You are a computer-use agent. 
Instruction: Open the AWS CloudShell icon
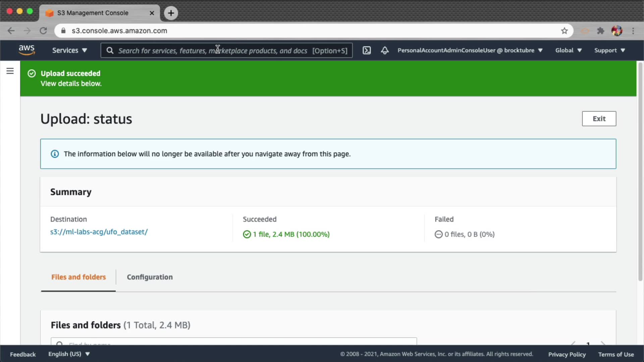367,50
